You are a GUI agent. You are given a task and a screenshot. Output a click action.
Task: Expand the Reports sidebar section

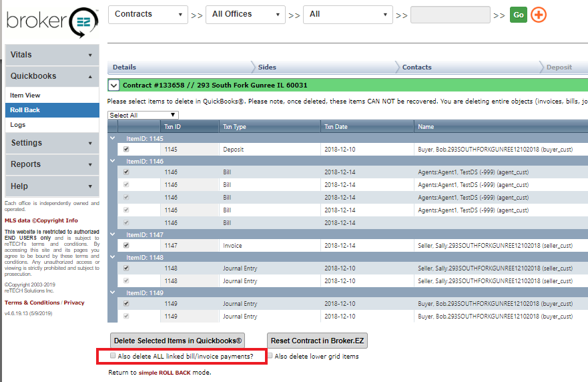pyautogui.click(x=51, y=164)
